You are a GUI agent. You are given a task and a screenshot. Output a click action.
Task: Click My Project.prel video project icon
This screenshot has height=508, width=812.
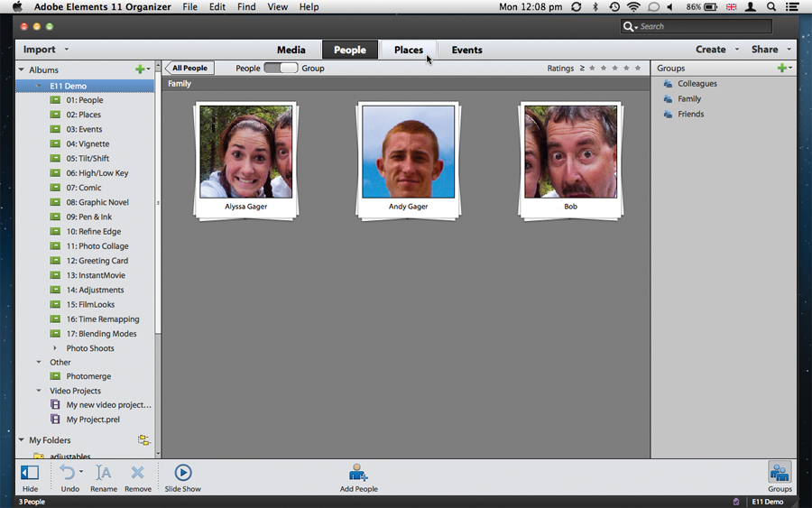tap(55, 419)
